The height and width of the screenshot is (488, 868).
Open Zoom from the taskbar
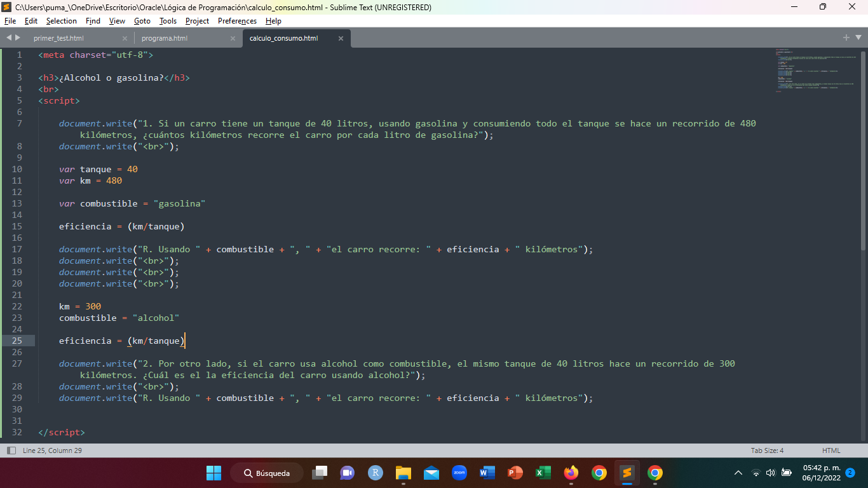(459, 473)
